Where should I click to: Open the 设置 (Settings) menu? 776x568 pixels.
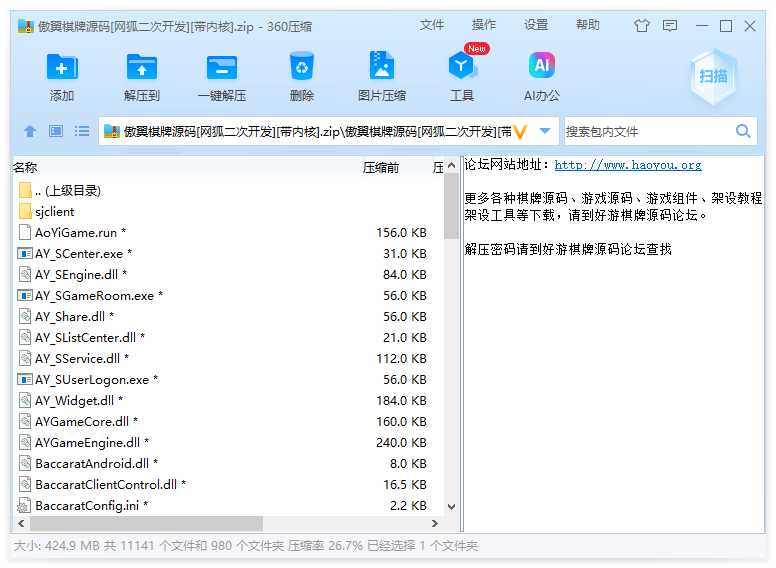[536, 25]
